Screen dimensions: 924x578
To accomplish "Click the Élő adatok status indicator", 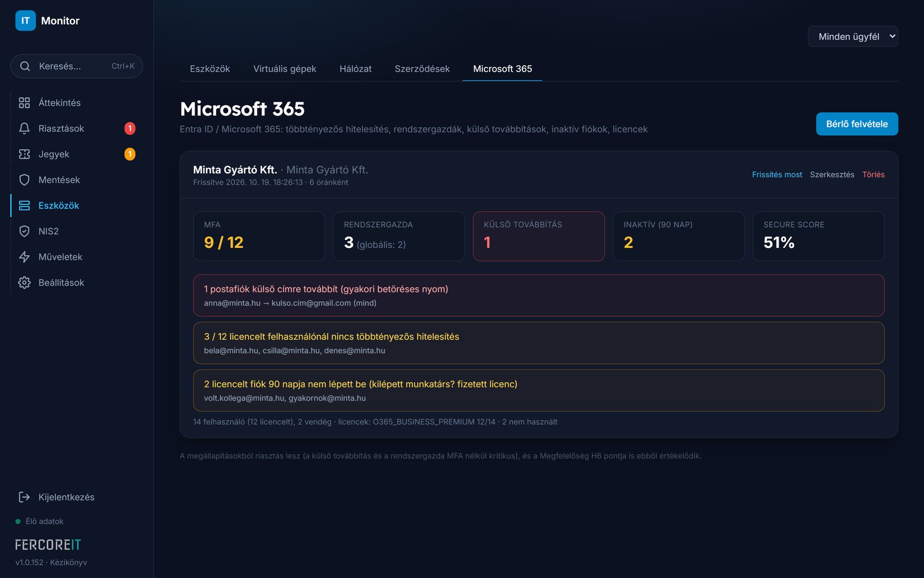I will [39, 521].
